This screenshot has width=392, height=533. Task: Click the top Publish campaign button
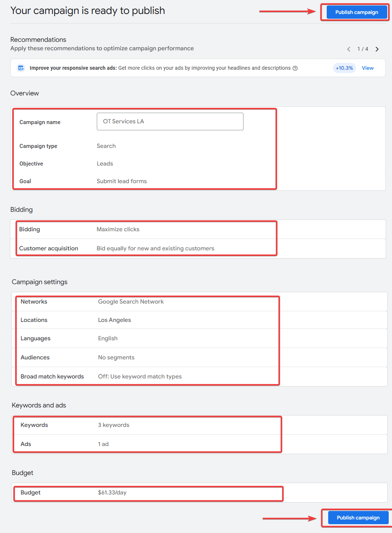click(356, 12)
